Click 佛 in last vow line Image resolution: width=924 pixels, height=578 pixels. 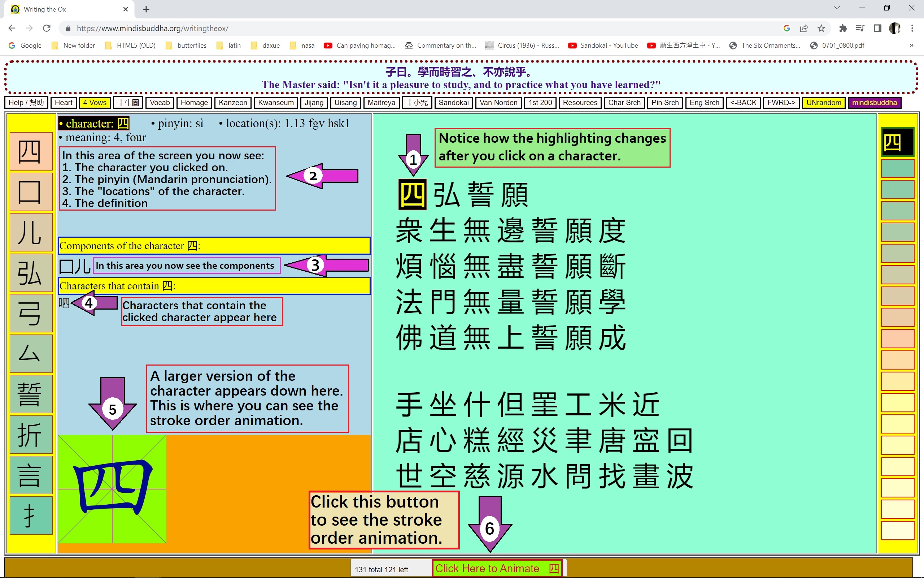pos(409,338)
